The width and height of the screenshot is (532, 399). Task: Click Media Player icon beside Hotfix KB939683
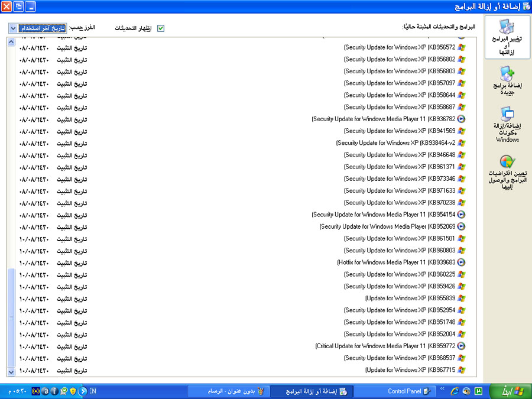click(x=462, y=262)
